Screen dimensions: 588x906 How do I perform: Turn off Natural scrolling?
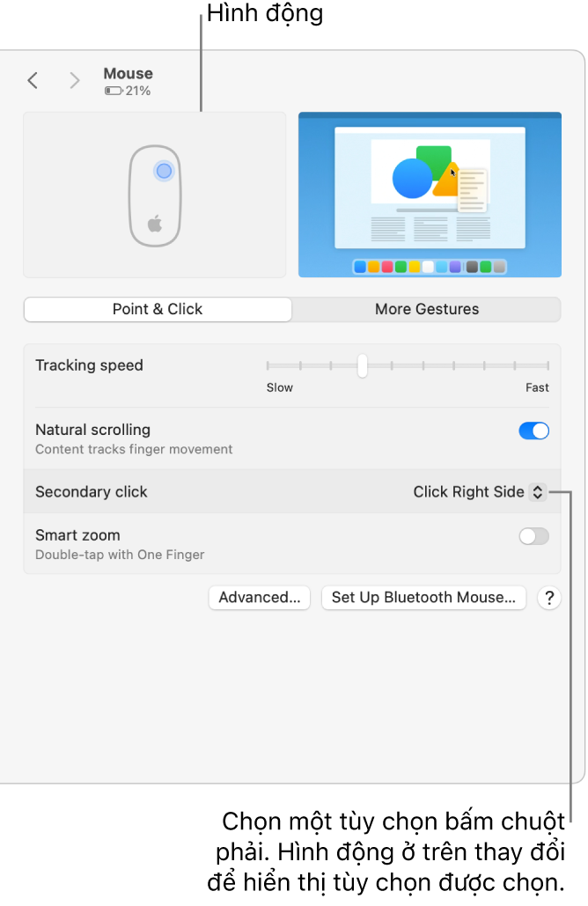coord(533,431)
